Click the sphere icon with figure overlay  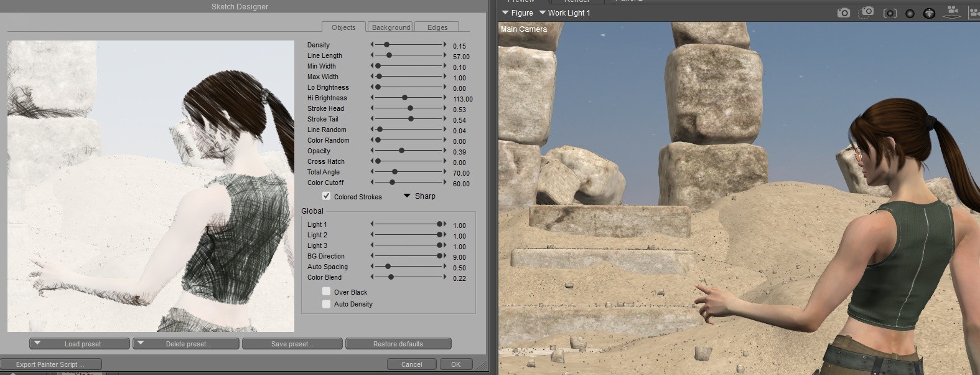929,13
